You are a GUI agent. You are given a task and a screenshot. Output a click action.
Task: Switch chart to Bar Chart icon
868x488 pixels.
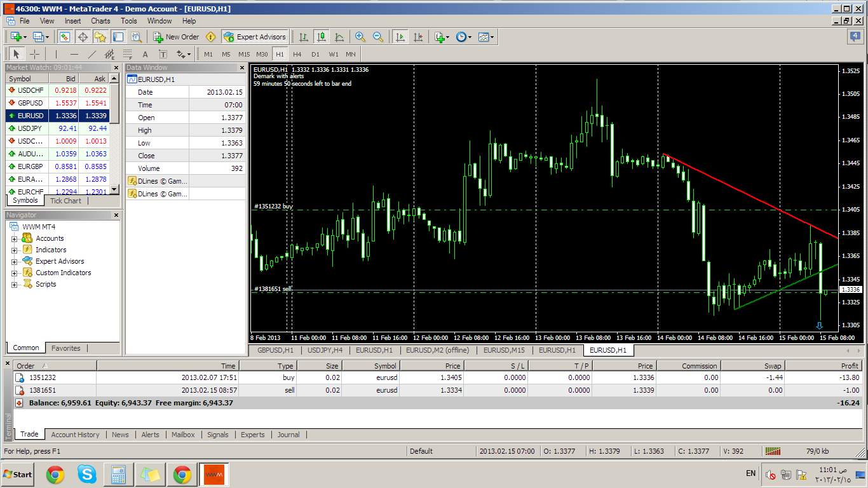click(x=304, y=37)
